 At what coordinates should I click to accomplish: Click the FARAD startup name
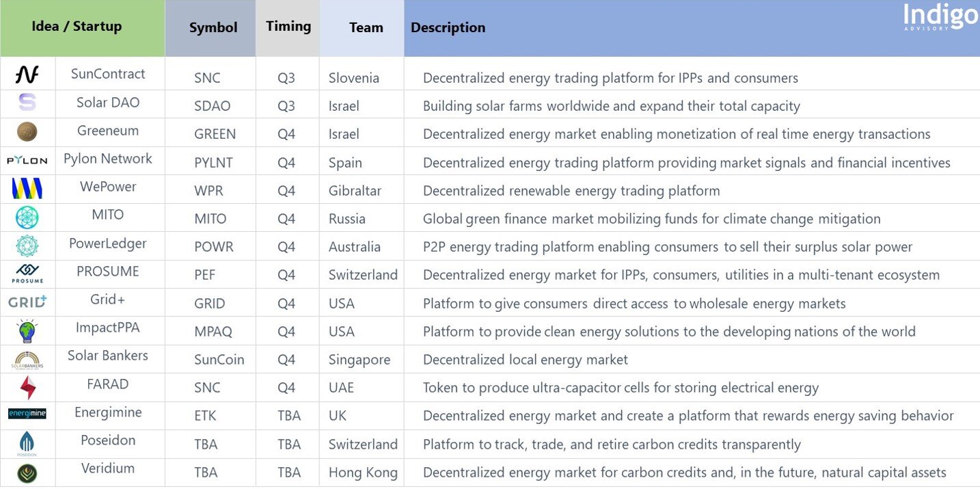[108, 384]
